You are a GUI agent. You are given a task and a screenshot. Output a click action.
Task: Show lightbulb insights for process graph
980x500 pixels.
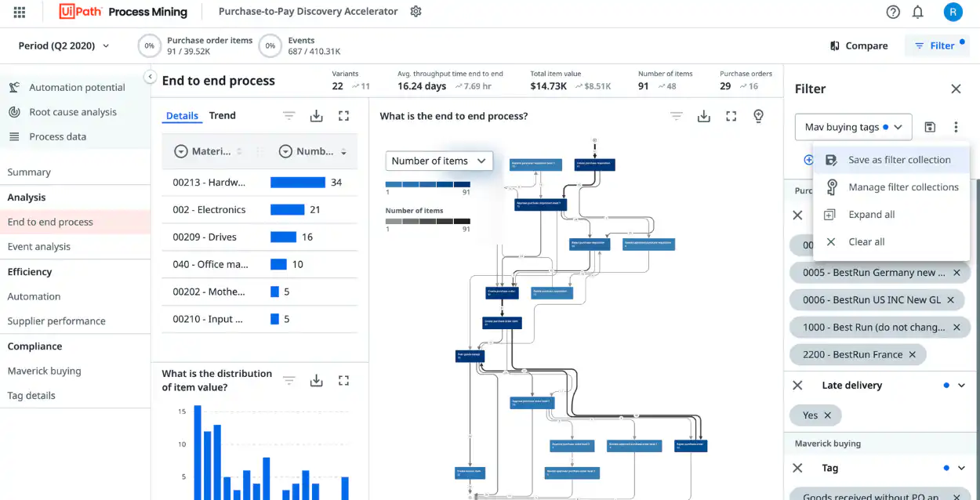pyautogui.click(x=758, y=116)
